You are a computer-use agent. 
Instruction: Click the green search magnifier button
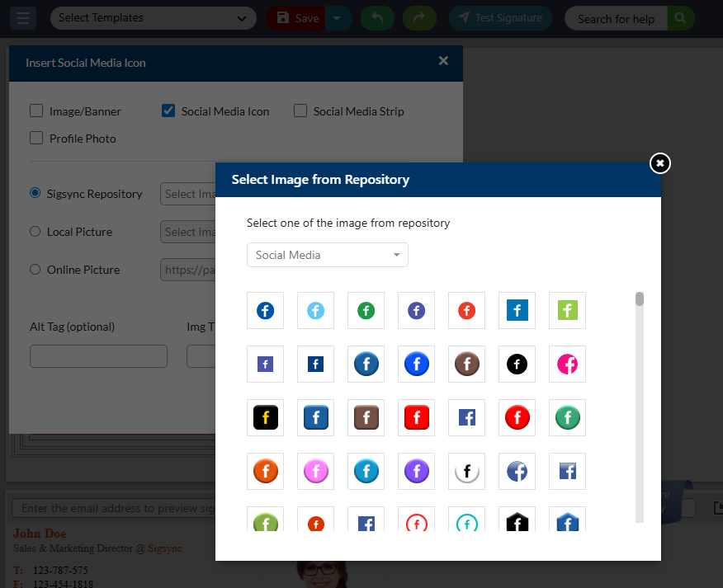[x=680, y=18]
